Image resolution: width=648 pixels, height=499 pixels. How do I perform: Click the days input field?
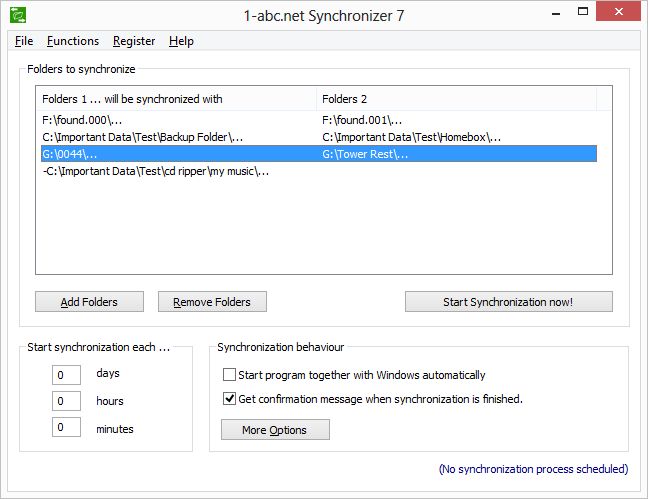click(68, 374)
